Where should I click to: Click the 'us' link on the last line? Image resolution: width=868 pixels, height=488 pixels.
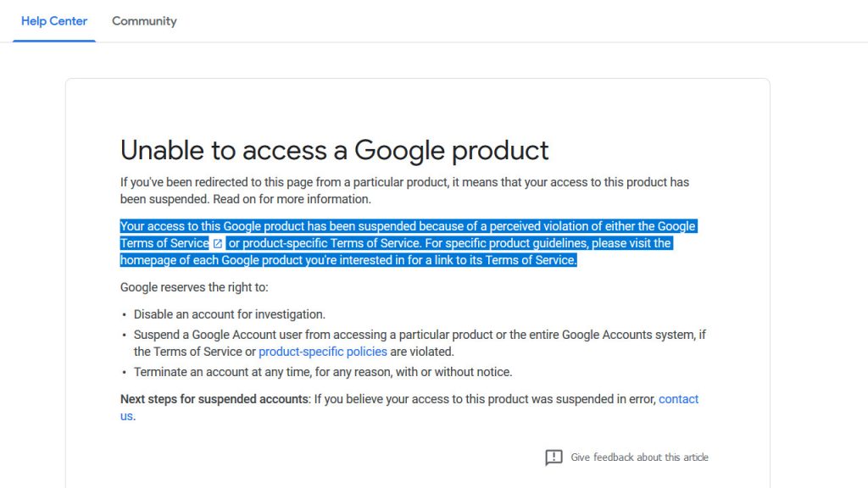pyautogui.click(x=126, y=416)
